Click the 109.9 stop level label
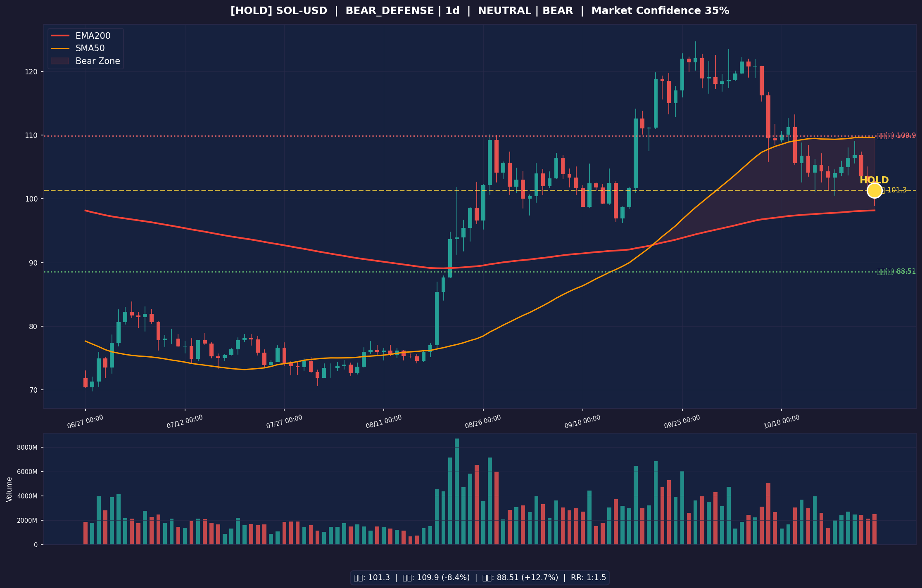The width and height of the screenshot is (922, 588). (896, 135)
